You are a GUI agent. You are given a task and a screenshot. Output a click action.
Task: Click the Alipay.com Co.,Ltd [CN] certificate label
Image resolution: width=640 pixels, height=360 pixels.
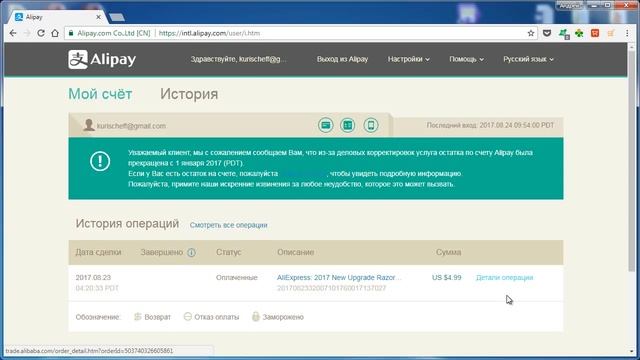click(x=114, y=33)
